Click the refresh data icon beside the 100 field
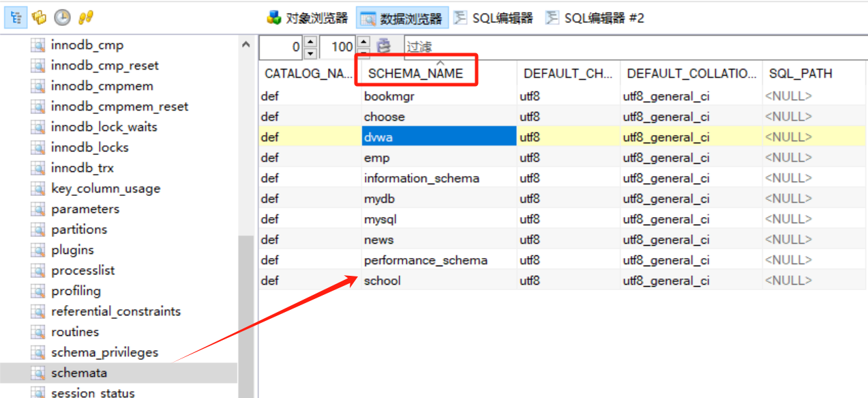868x398 pixels. pos(385,46)
